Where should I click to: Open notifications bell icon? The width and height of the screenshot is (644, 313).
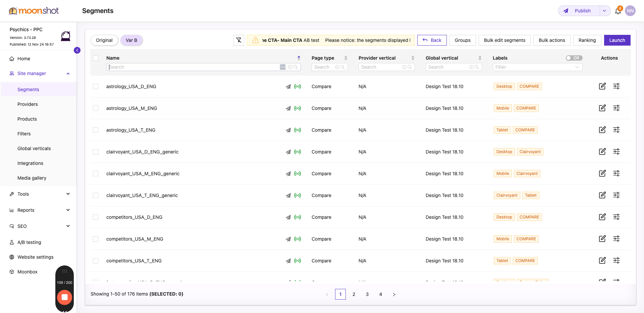coord(618,11)
